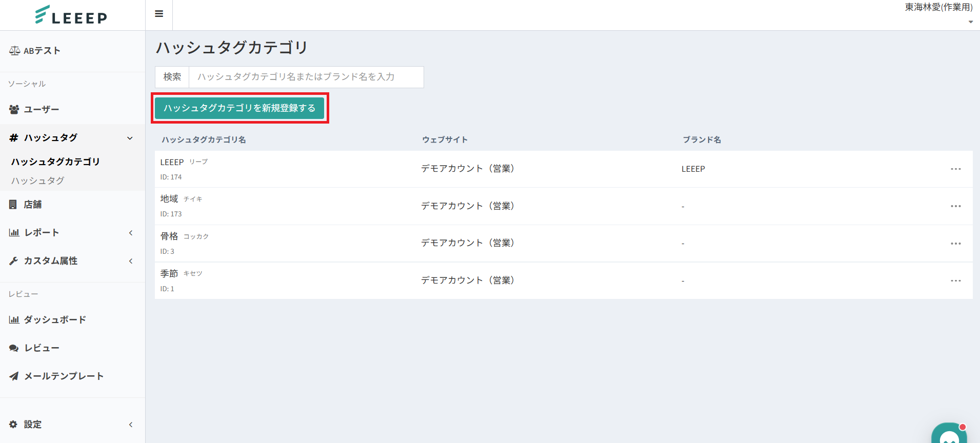Expand the 設定 sidebar submenu
This screenshot has width=980, height=443.
coord(131,425)
